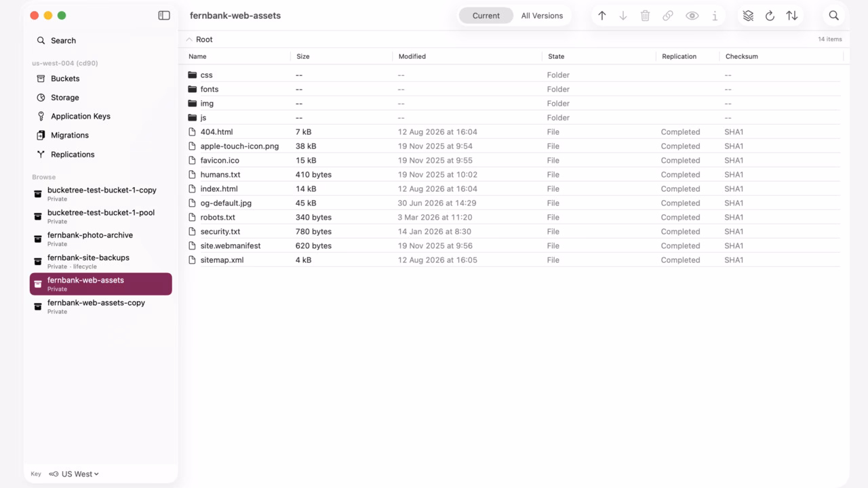Image resolution: width=868 pixels, height=488 pixels.
Task: Click the link share icon
Action: tap(668, 16)
